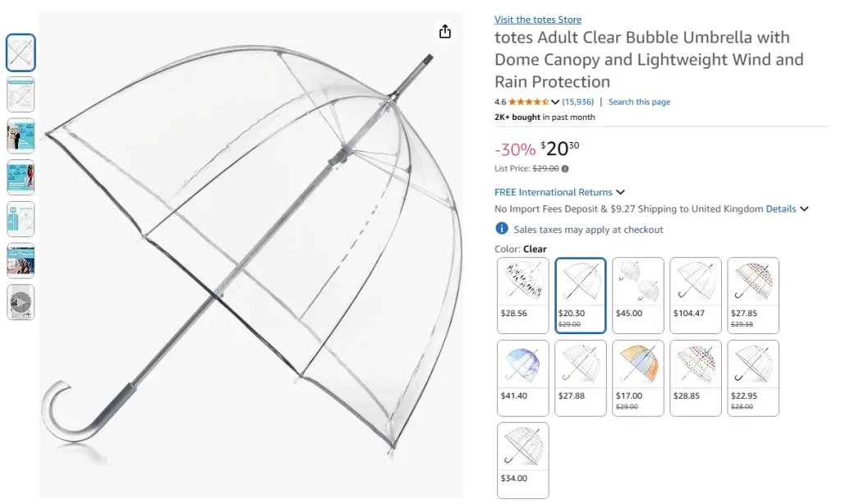Click the Search this page link

coord(639,101)
